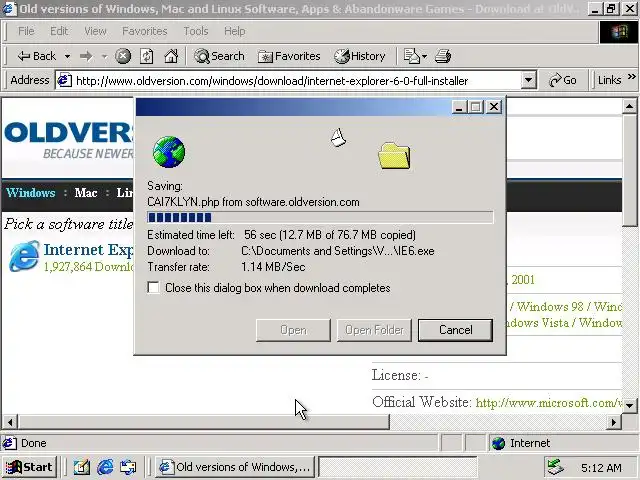
Task: Click the download progress bar
Action: 320,218
